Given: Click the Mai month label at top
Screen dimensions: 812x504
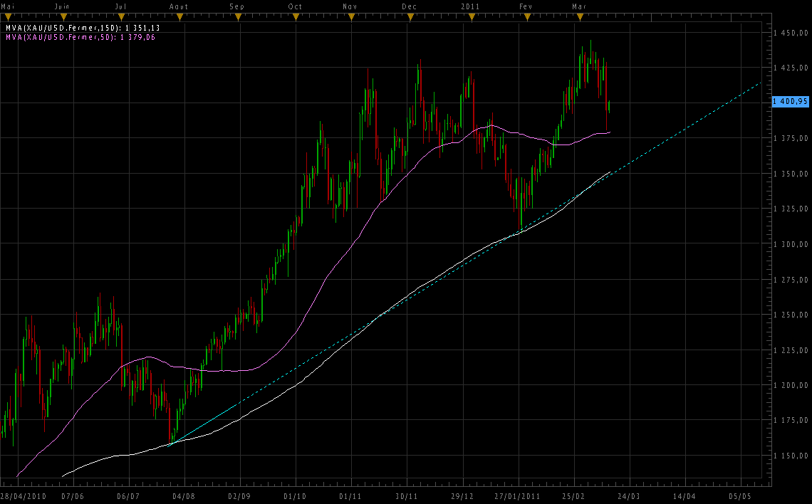Looking at the screenshot, I should pyautogui.click(x=7, y=6).
